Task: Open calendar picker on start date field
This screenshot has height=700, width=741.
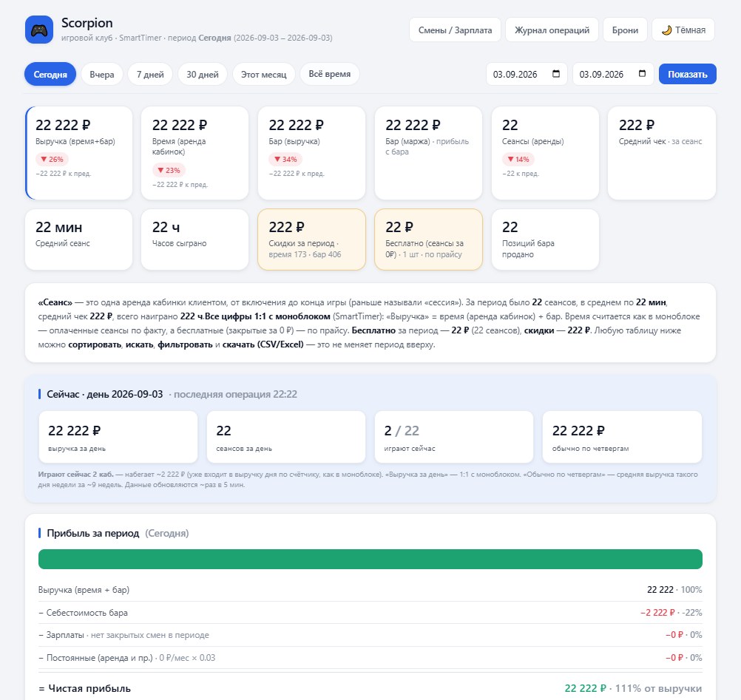Action: pyautogui.click(x=556, y=74)
